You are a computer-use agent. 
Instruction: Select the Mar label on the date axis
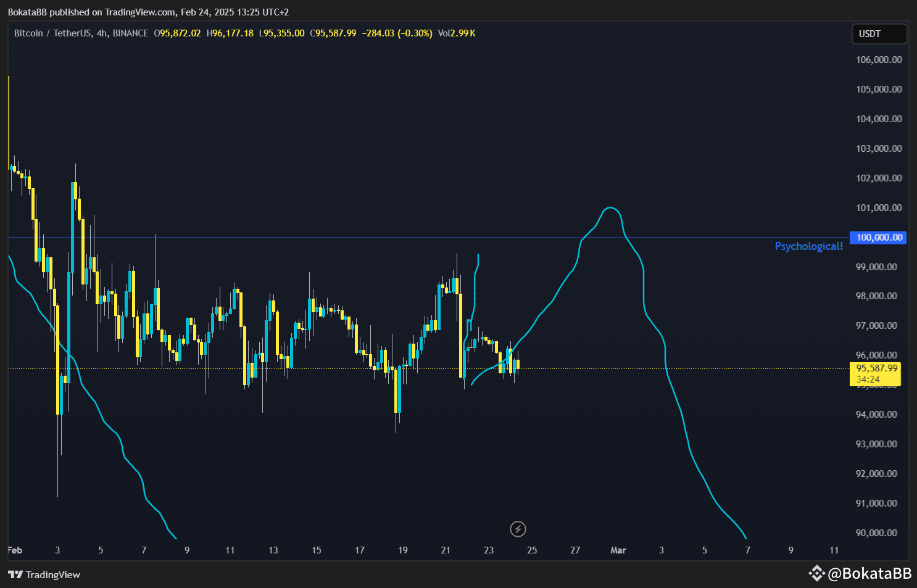pyautogui.click(x=618, y=550)
